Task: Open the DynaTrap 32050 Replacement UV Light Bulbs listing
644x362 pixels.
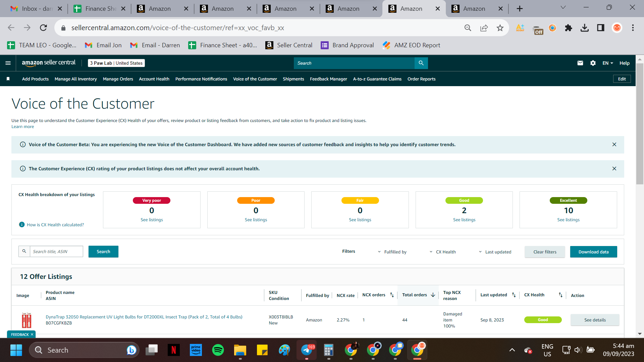Action: 144,317
